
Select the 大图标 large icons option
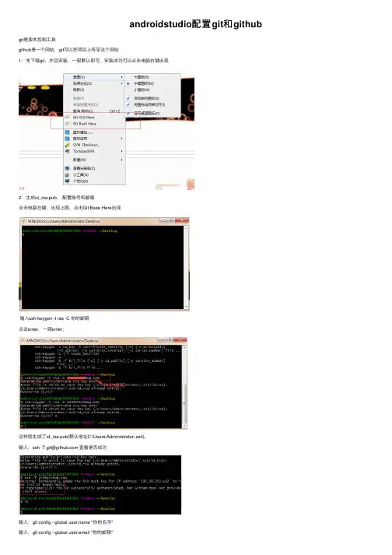click(142, 77)
